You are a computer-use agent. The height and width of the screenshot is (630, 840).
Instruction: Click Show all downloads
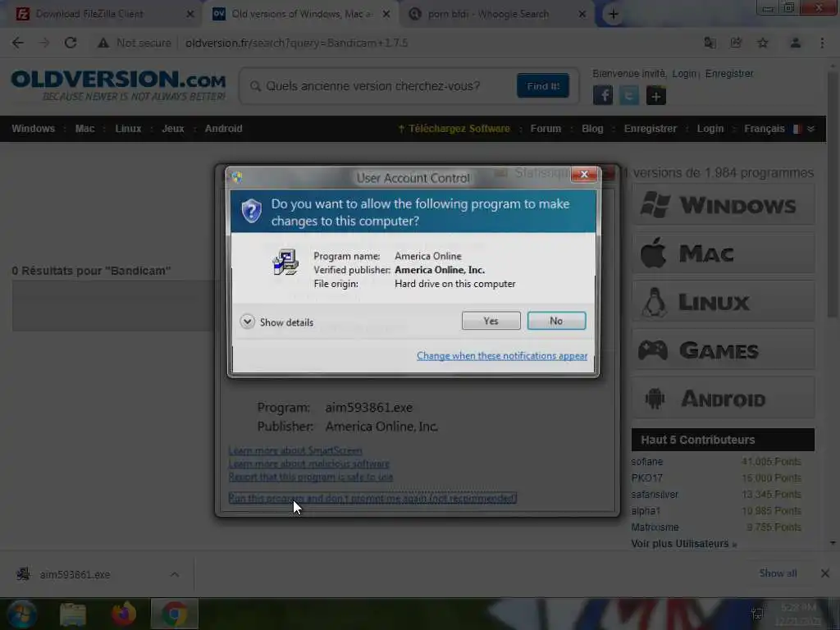pyautogui.click(x=778, y=573)
